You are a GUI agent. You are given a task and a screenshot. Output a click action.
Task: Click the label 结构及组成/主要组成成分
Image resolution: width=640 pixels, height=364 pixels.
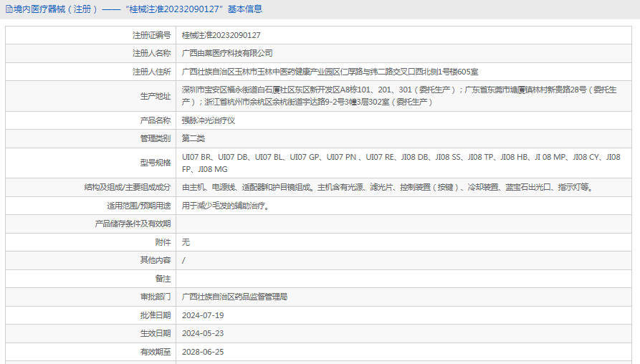click(128, 187)
